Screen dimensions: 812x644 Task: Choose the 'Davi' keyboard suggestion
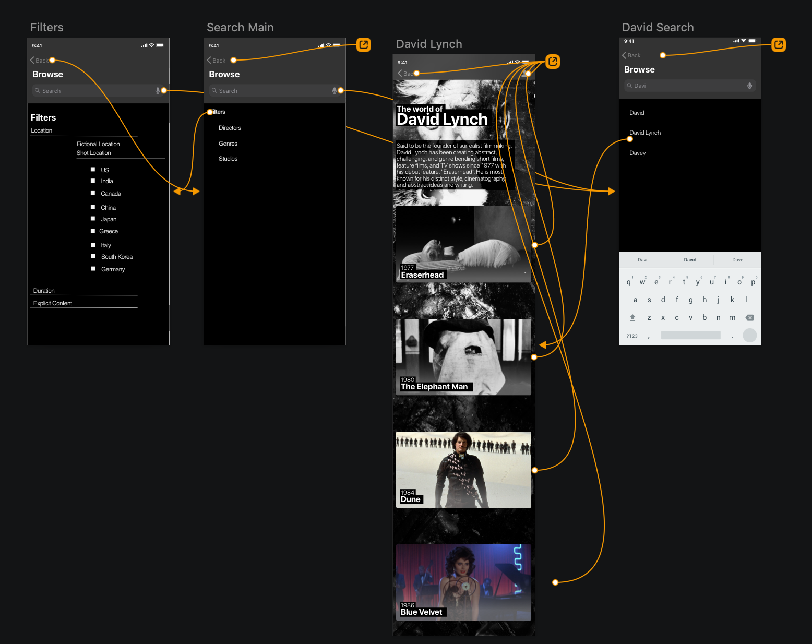(x=642, y=260)
